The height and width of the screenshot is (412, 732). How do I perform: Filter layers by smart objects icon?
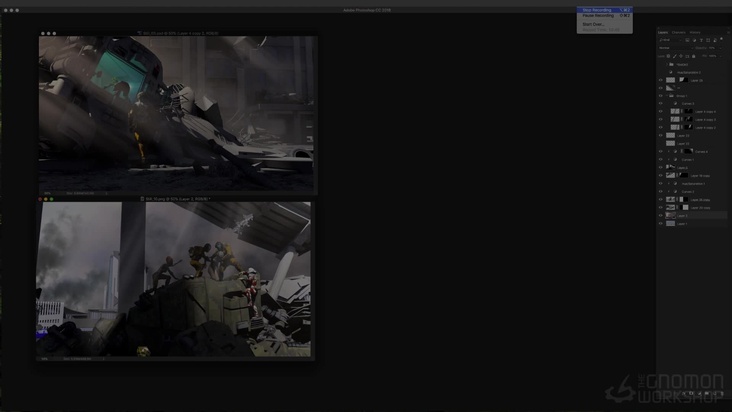click(715, 40)
